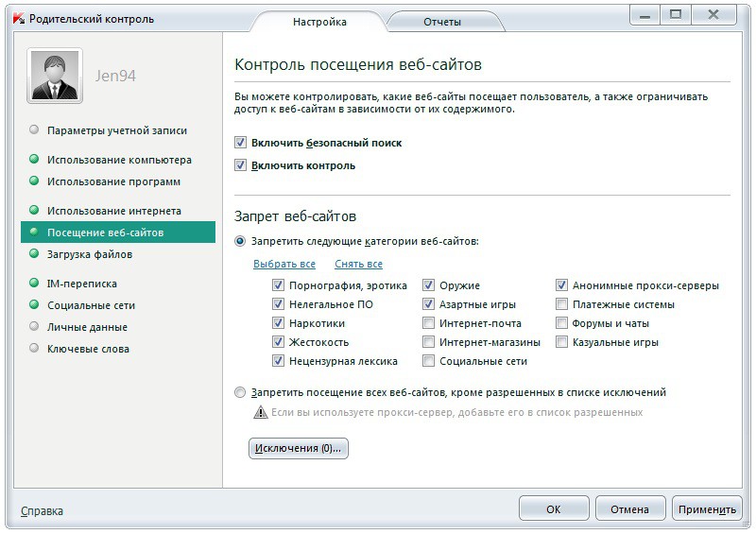The height and width of the screenshot is (534, 756).
Task: Click the gray status dot beside Личные данные
Action: (34, 327)
